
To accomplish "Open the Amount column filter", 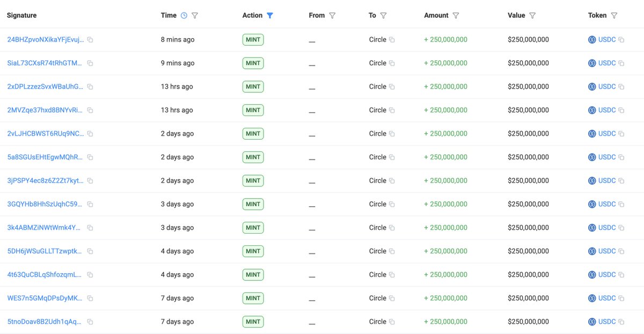I will 457,16.
